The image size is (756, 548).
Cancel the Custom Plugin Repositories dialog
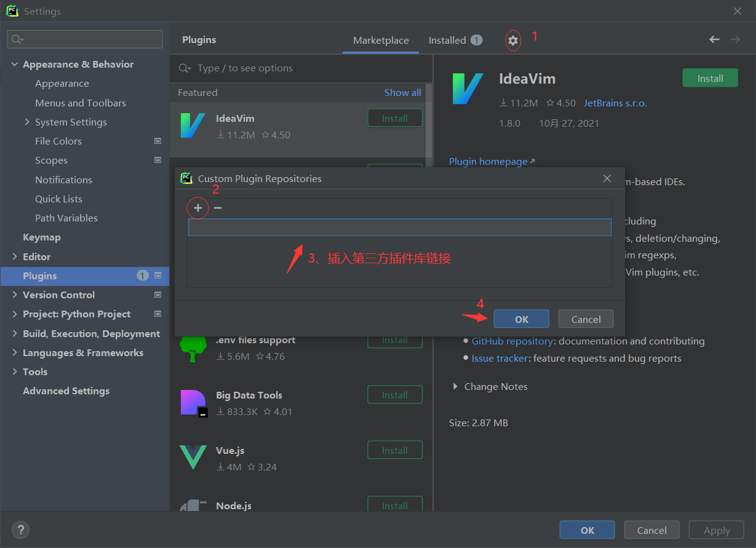click(586, 319)
